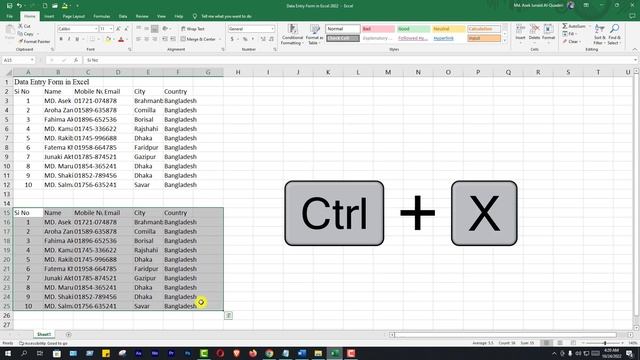This screenshot has width=640, height=360.
Task: Toggle Underline formatting
Action: [x=77, y=39]
